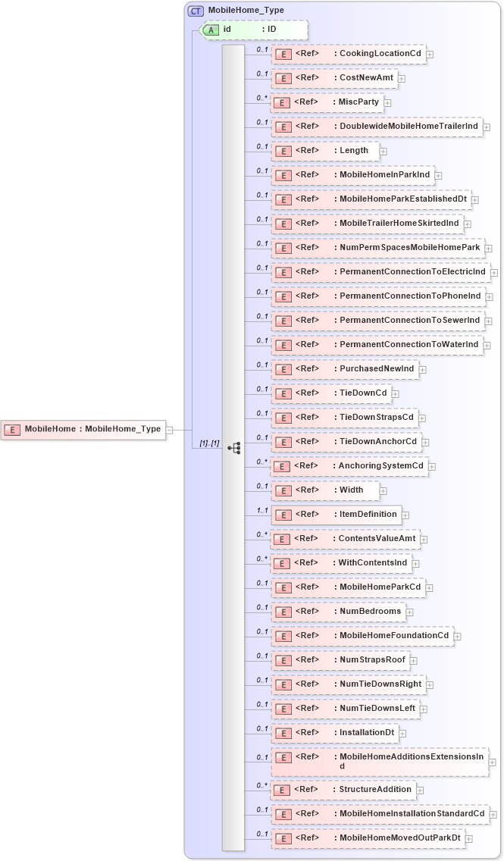Open the MobileHomeMovedOutParkDt element link

point(399,838)
